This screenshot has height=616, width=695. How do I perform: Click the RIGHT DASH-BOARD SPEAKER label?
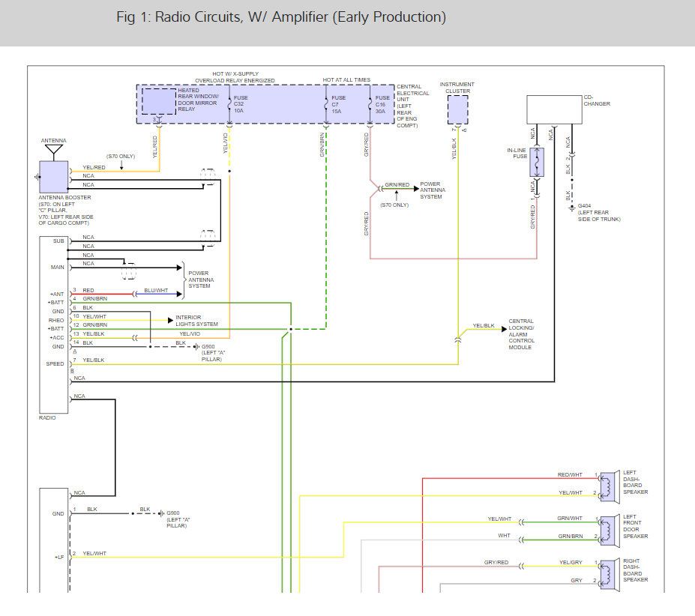pos(635,570)
